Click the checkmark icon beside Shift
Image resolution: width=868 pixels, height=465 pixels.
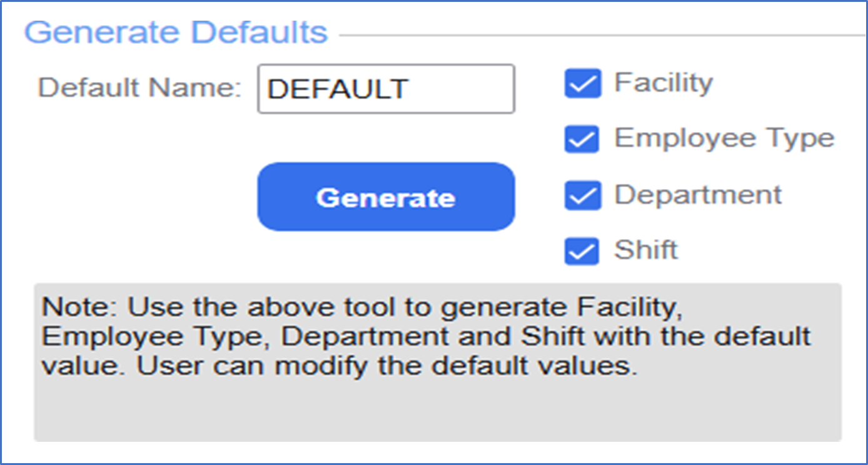coord(581,250)
